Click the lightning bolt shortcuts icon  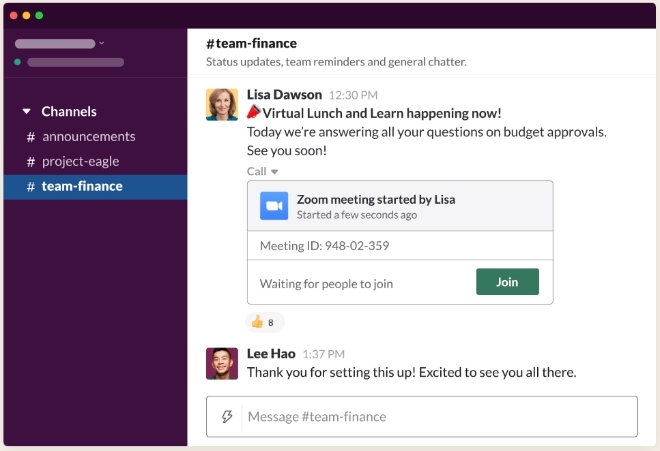[x=227, y=416]
